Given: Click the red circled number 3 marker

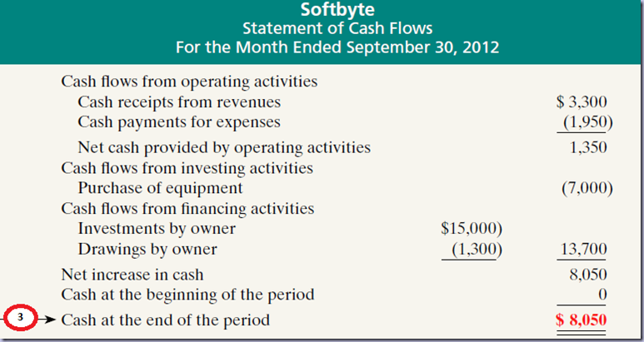Looking at the screenshot, I should [x=23, y=320].
